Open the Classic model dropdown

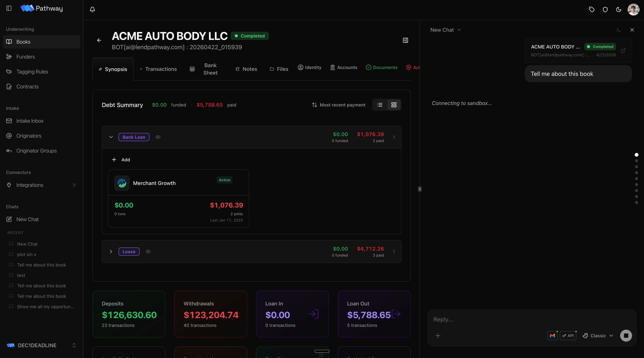point(598,335)
